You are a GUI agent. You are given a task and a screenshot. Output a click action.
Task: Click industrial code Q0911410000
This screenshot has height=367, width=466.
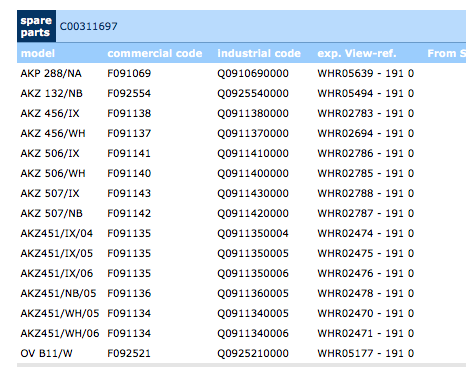coord(253,153)
